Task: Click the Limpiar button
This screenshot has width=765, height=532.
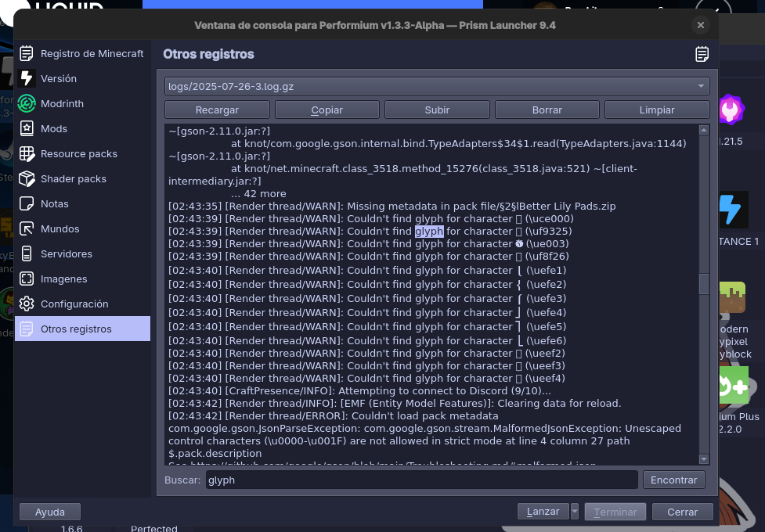Action: pos(657,110)
